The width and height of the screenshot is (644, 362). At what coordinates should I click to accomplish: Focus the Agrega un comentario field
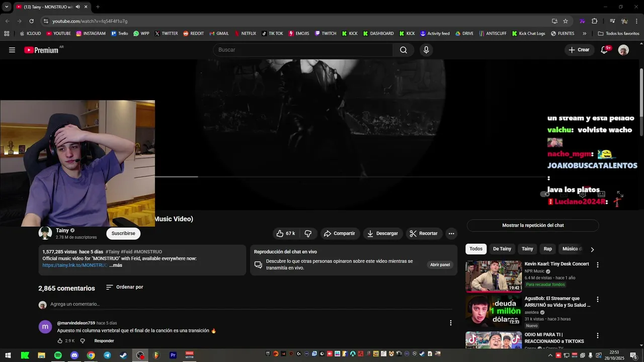point(251,304)
